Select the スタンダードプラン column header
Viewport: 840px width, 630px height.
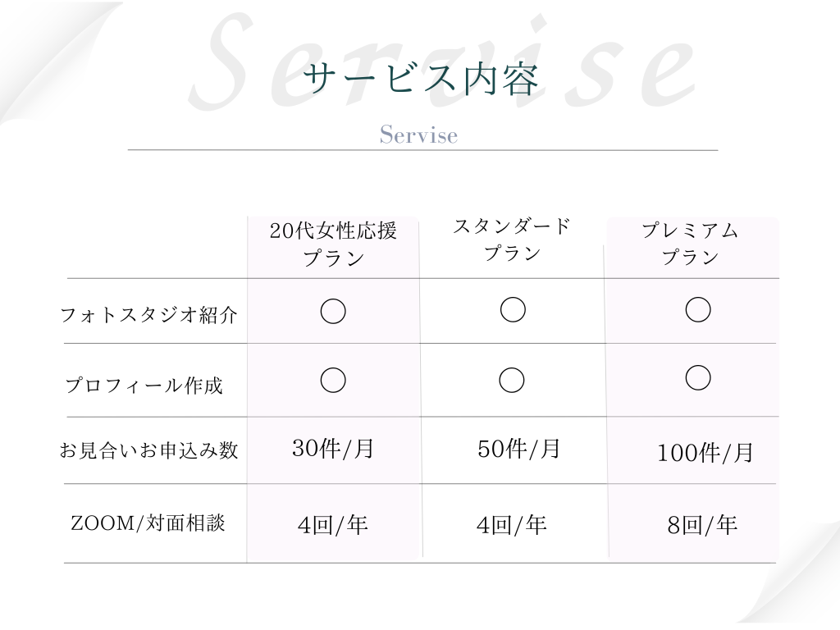tap(512, 240)
